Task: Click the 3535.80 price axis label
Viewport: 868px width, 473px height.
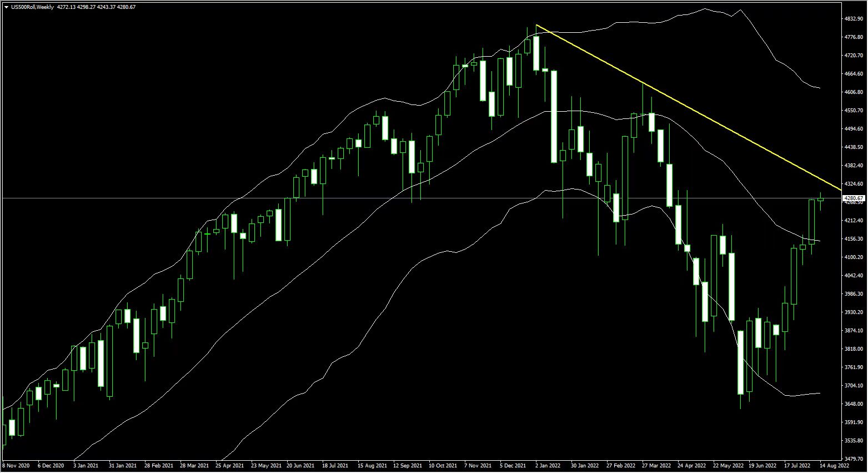Action: (x=852, y=441)
